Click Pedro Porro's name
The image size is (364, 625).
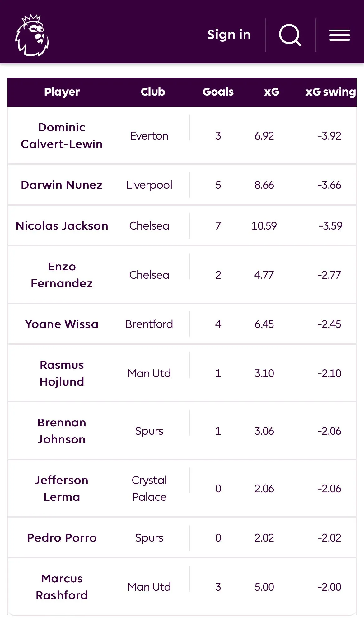pos(62,538)
